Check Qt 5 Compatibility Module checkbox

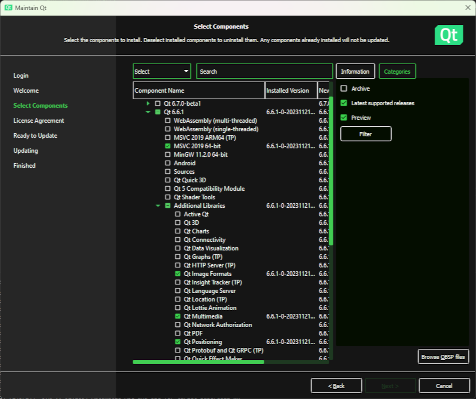point(168,188)
